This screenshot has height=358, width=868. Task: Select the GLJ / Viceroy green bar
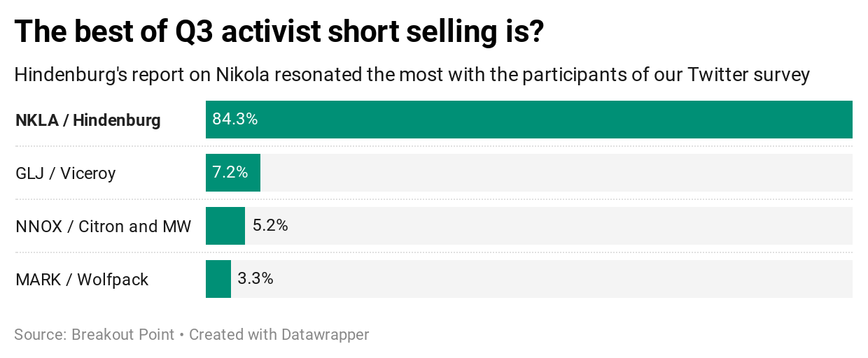(x=233, y=173)
